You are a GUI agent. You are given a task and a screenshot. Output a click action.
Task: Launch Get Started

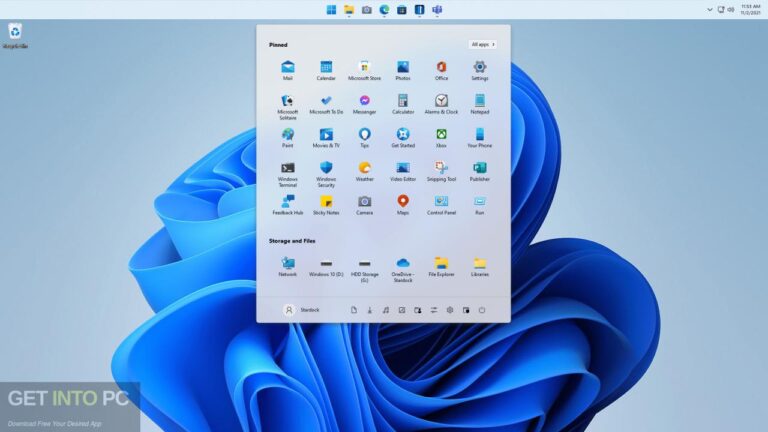[x=403, y=138]
